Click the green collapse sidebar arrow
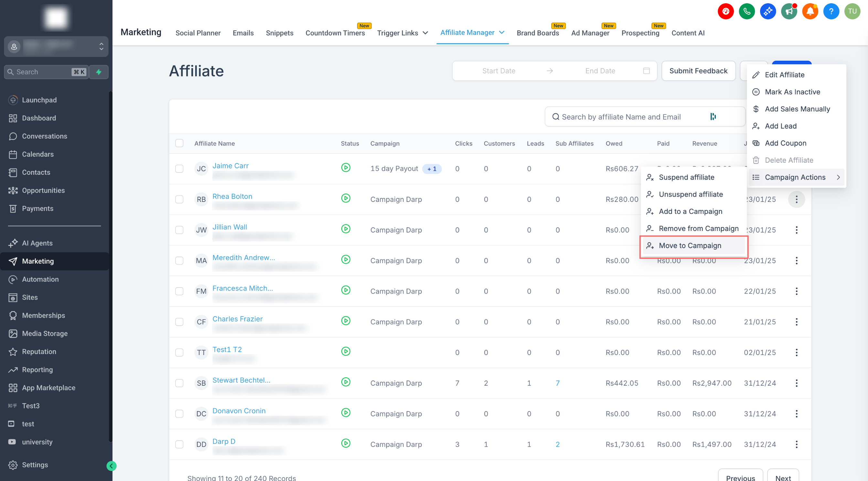The width and height of the screenshot is (868, 481). (x=111, y=466)
